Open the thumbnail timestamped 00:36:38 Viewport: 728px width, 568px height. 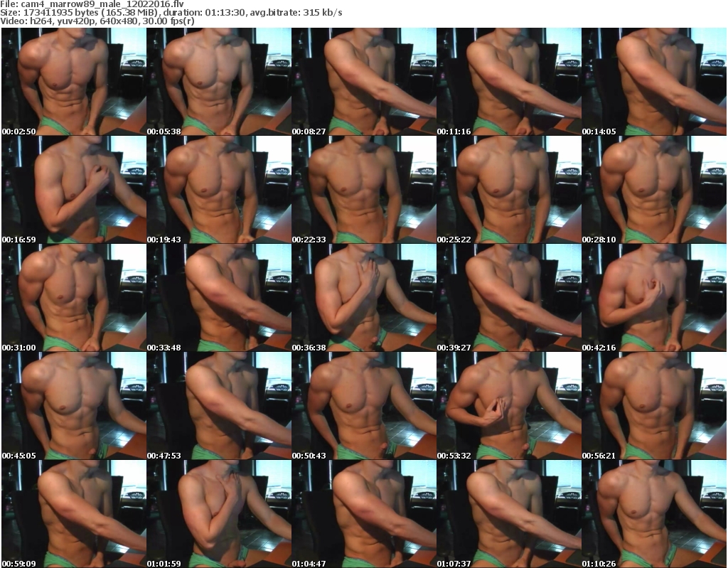coord(364,298)
